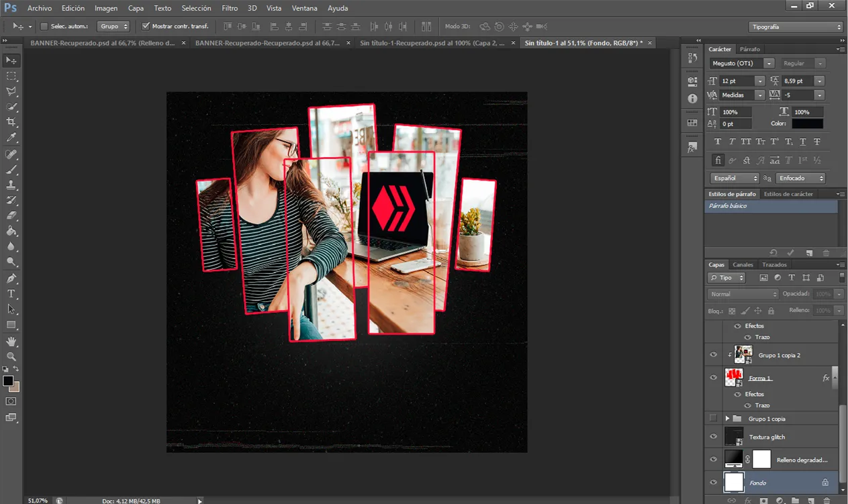Select the Zoom magnifier tool
Image resolution: width=848 pixels, height=504 pixels.
11,357
